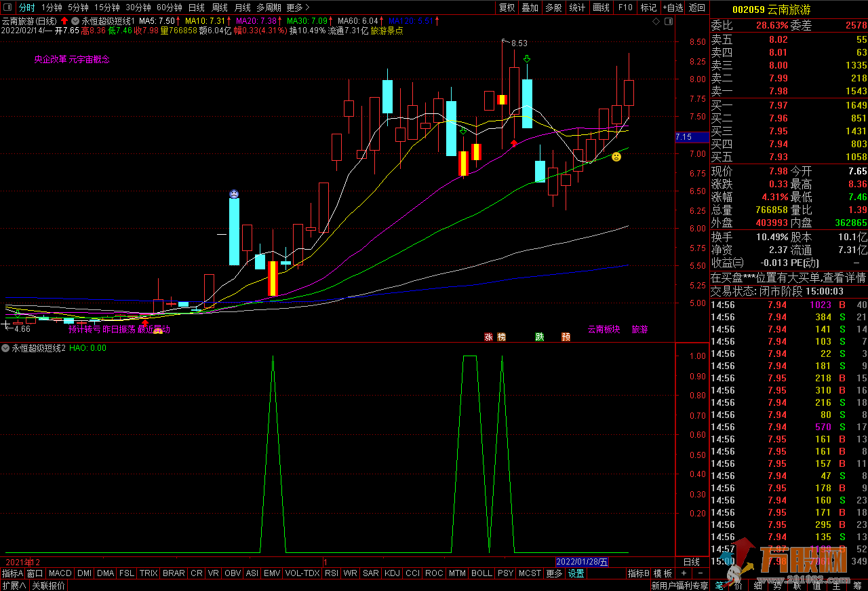Select the RSI indicator
This screenshot has width=868, height=591.
pyautogui.click(x=332, y=573)
